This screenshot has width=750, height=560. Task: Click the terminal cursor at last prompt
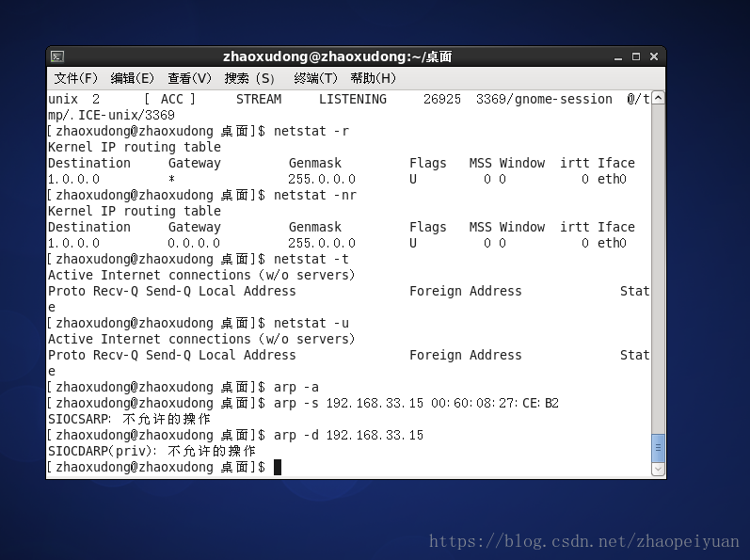(278, 467)
